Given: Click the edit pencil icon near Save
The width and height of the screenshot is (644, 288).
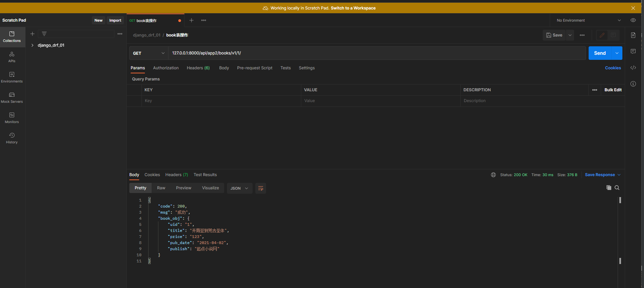Looking at the screenshot, I should 602,35.
